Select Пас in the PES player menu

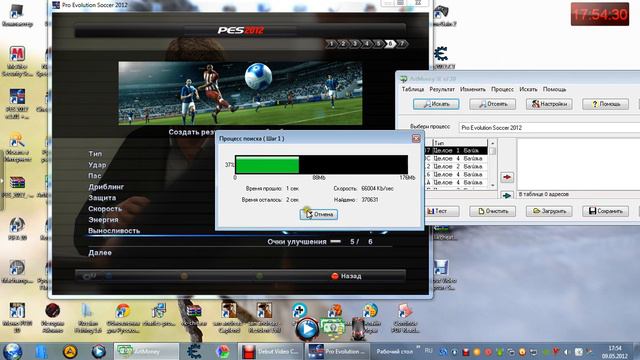(x=95, y=176)
